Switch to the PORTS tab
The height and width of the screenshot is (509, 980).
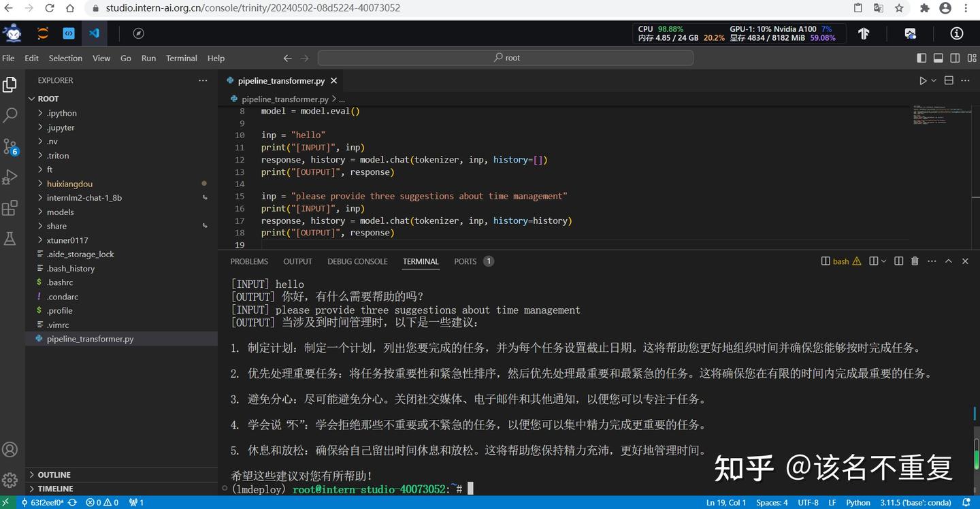pos(473,261)
